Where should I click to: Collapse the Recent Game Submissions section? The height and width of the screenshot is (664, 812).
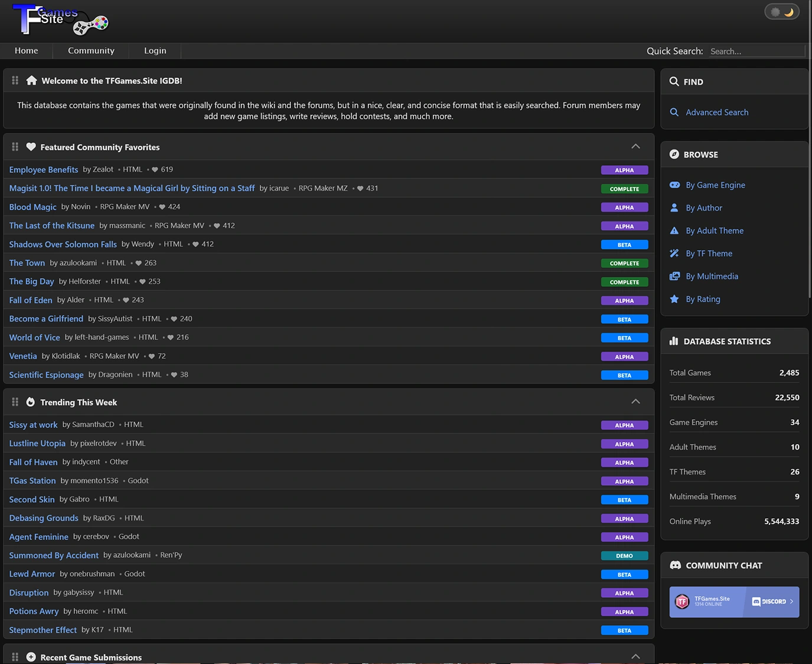click(635, 656)
